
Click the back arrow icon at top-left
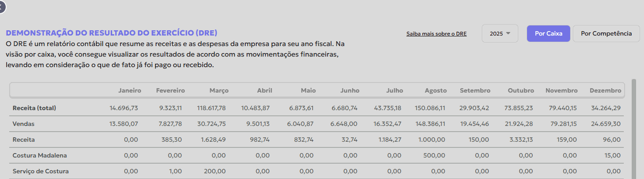point(2,6)
